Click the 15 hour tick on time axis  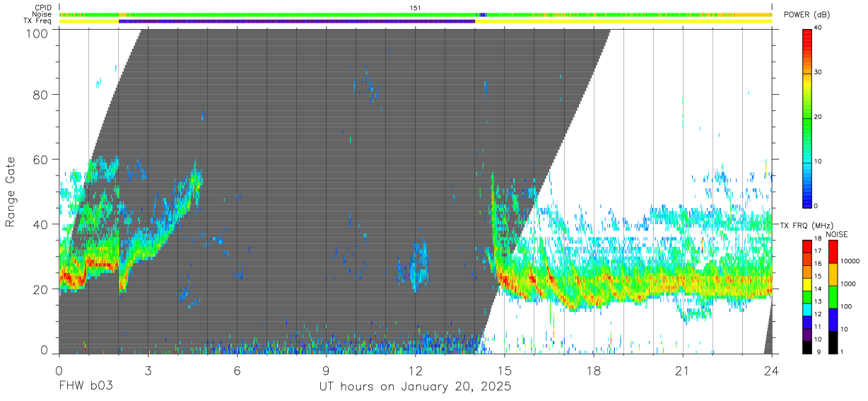tap(505, 370)
